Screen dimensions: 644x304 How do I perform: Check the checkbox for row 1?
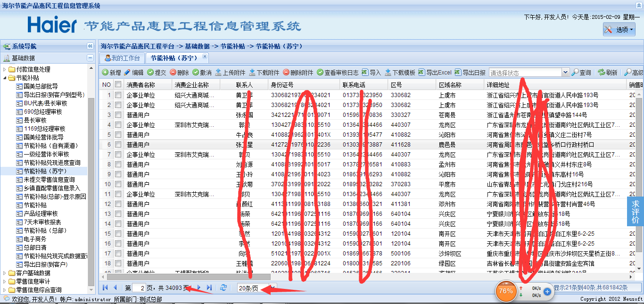(x=118, y=95)
